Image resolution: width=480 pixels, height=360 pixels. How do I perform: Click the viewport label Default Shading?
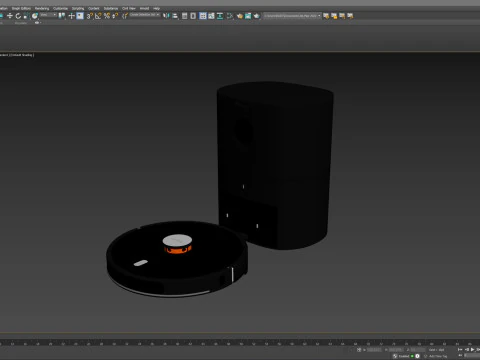[x=21, y=55]
